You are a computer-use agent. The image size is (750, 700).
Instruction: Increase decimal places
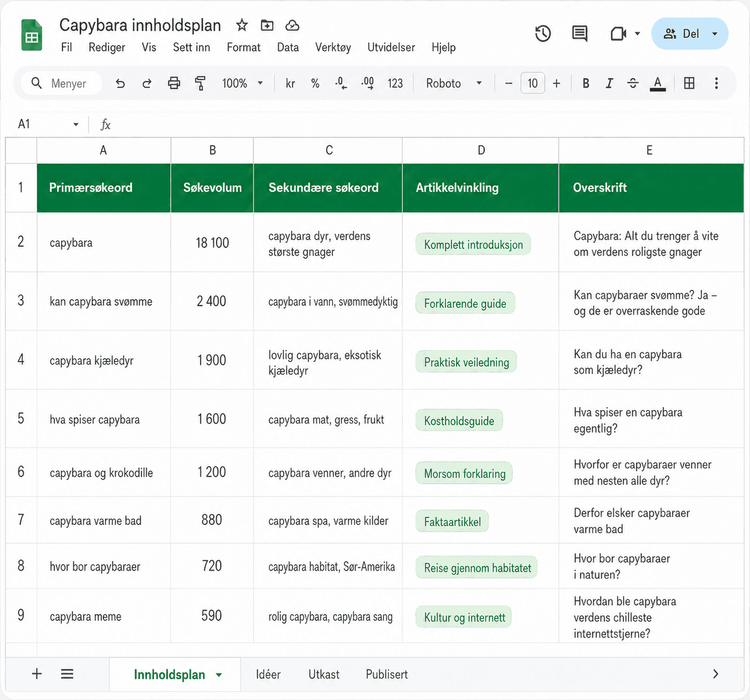coord(367,83)
